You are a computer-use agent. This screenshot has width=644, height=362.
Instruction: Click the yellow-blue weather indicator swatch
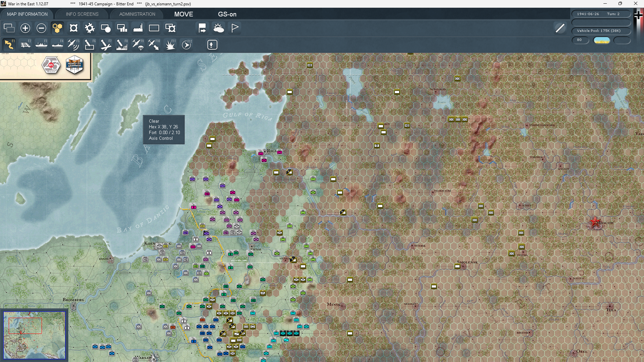(602, 40)
